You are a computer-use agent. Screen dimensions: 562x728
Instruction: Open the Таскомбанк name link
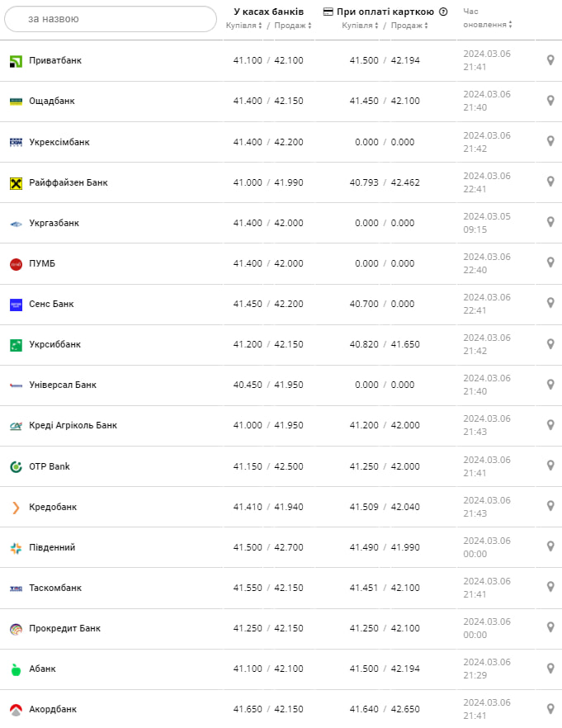[x=55, y=588]
